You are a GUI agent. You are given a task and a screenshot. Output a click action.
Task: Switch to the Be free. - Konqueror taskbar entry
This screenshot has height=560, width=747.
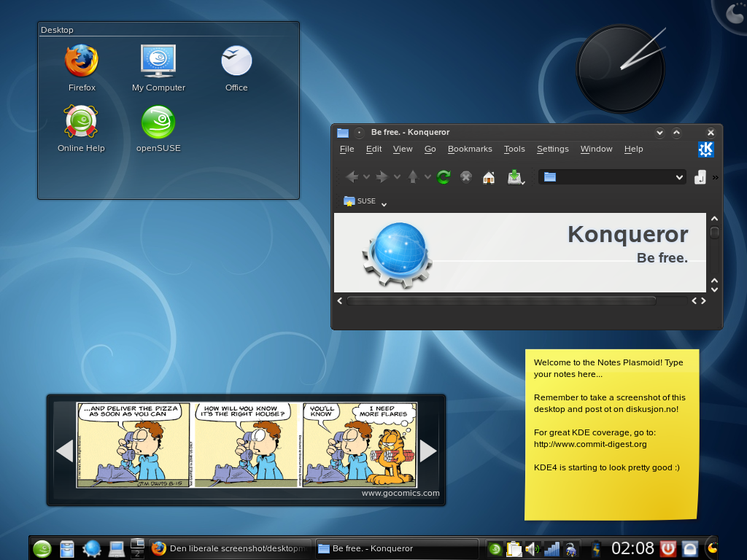(396, 548)
